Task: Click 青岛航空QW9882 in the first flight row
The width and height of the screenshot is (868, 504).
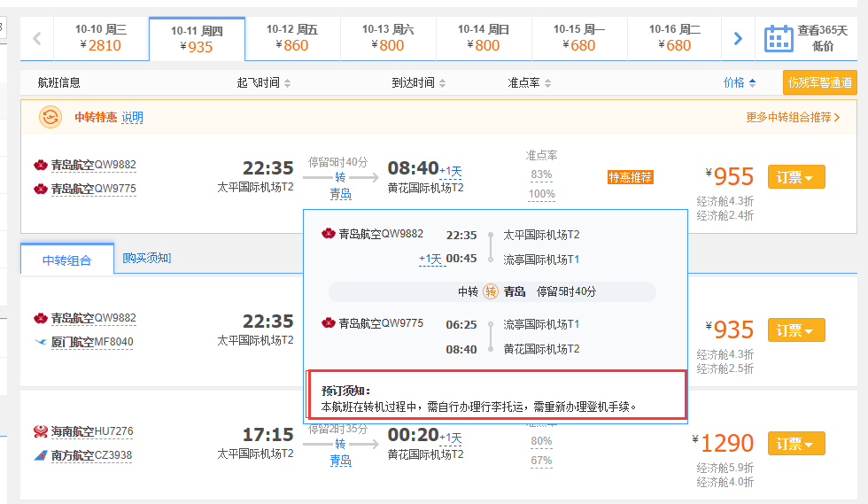Action: [x=94, y=165]
